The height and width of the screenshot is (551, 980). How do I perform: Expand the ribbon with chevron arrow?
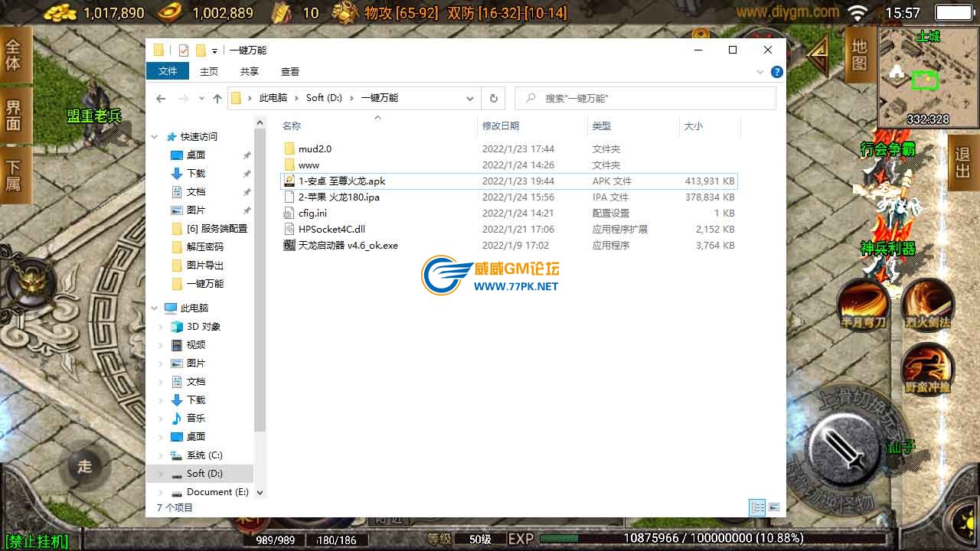pyautogui.click(x=760, y=72)
